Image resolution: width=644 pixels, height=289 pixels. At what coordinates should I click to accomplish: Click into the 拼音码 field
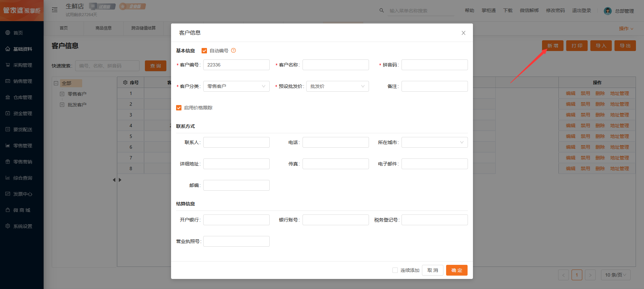[435, 65]
